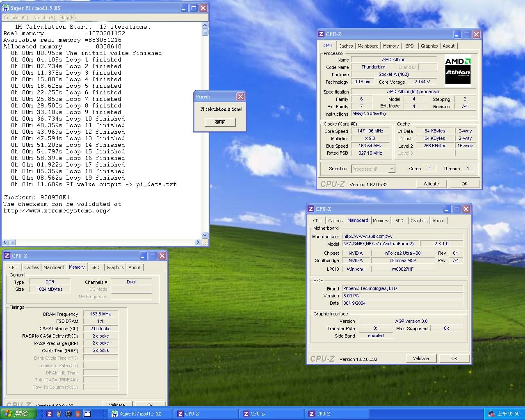This screenshot has height=420, width=525.
Task: Click Super PI vertical scrollbar up arrow
Action: (x=205, y=25)
